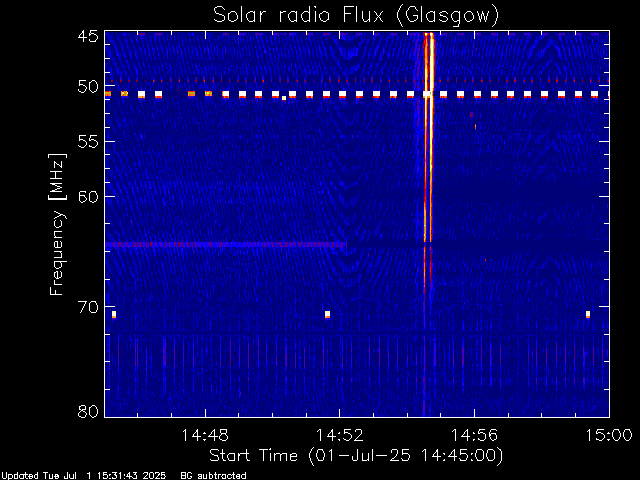This screenshot has height=480, width=640.
Task: Click the 14:48 time axis label
Action: click(205, 435)
